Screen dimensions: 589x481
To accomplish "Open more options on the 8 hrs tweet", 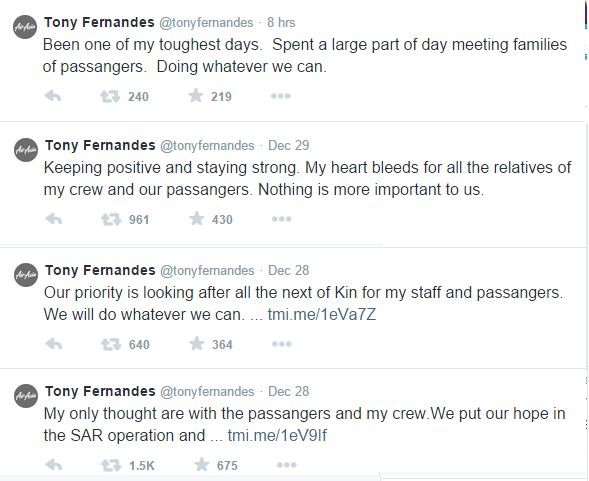I will tap(281, 96).
